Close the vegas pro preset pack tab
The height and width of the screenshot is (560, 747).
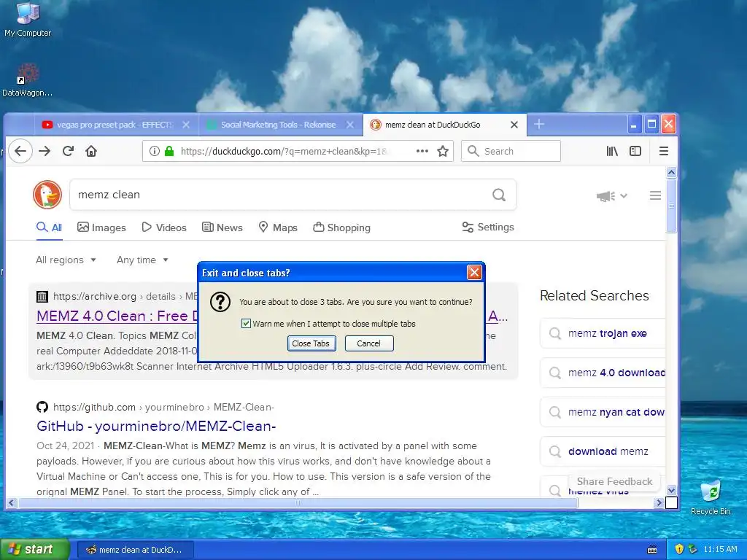coord(186,125)
